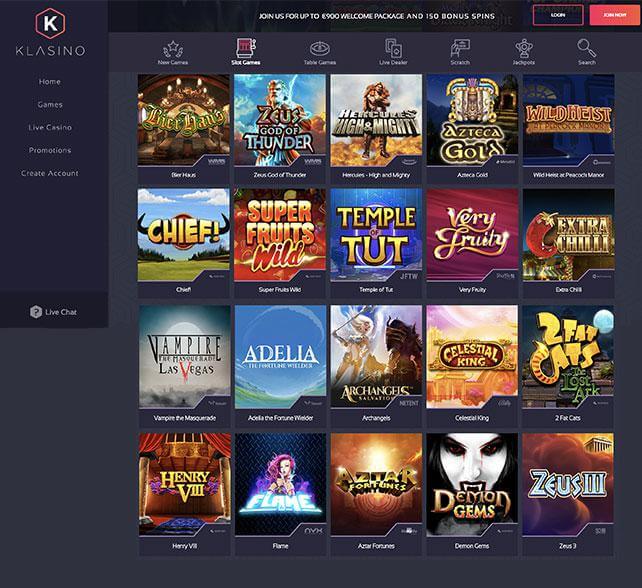642x588 pixels.
Task: Open the Bier Haus game thumbnail
Action: pos(183,120)
